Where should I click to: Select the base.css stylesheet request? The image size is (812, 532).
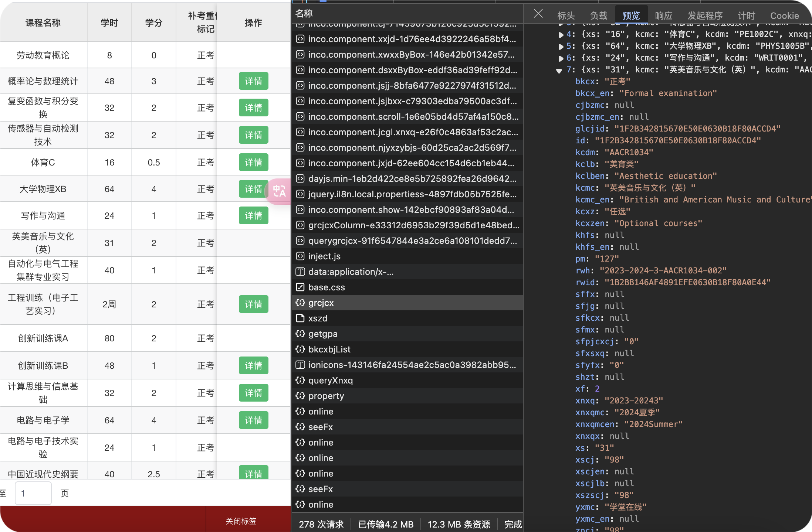point(326,287)
